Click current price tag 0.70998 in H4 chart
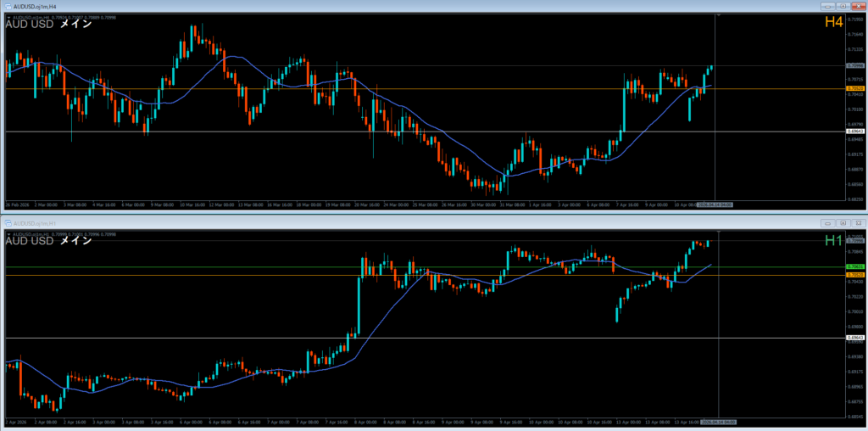 [854, 65]
